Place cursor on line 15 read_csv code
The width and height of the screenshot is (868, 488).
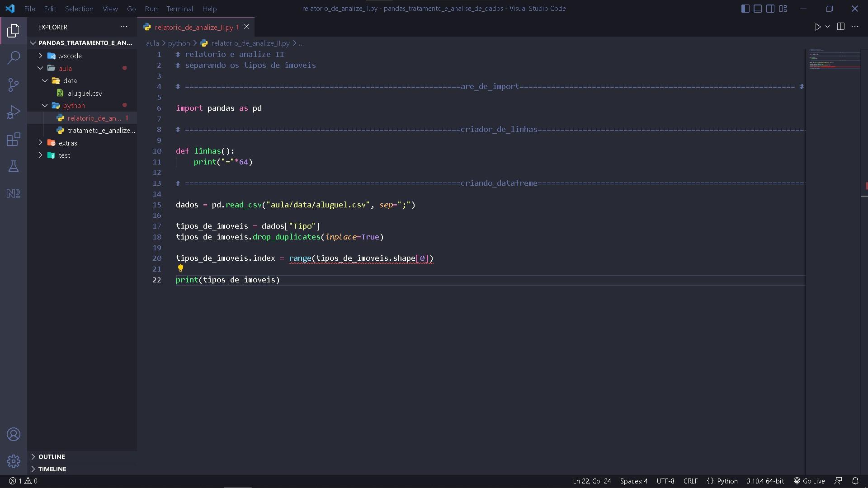click(296, 205)
